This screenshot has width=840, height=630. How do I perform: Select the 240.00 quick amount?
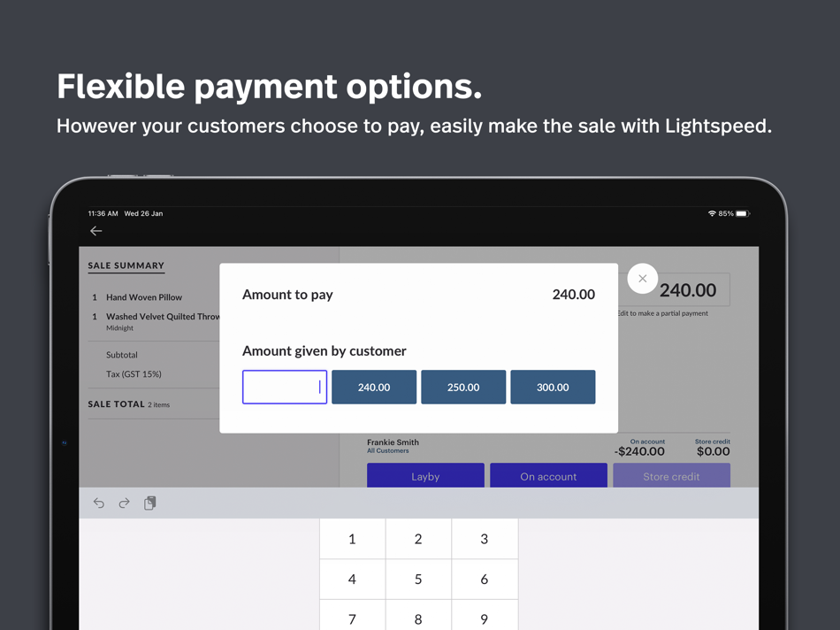pyautogui.click(x=373, y=387)
